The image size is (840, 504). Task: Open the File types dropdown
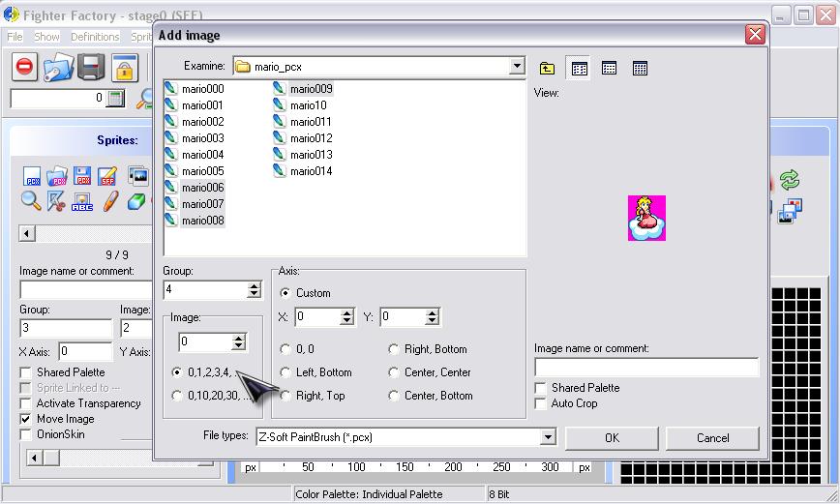(548, 437)
